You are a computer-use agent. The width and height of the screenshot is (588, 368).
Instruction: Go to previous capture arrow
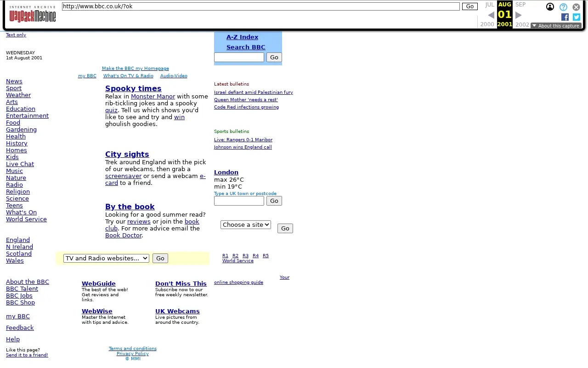[491, 15]
